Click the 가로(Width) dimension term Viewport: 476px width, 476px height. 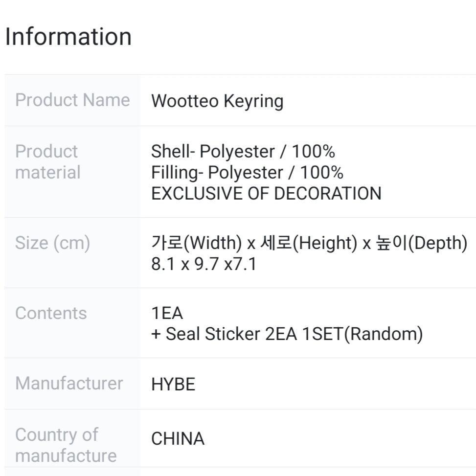click(x=196, y=243)
